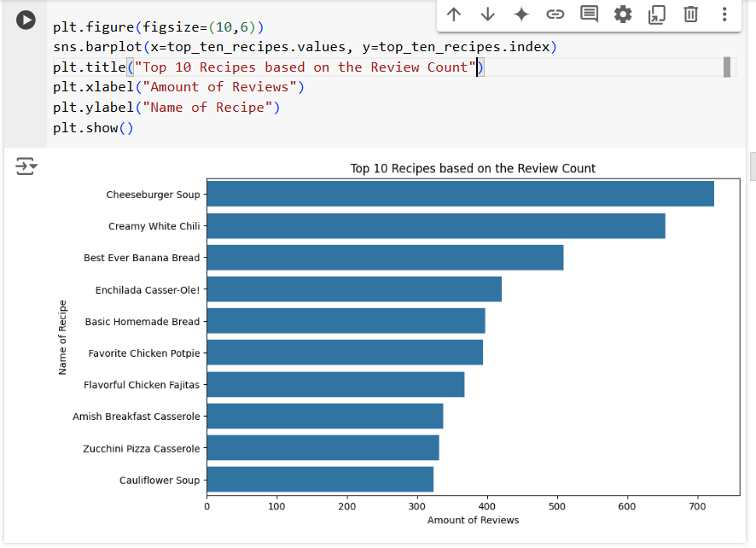The width and height of the screenshot is (756, 548).
Task: Click the plt.show() code line
Action: (93, 128)
